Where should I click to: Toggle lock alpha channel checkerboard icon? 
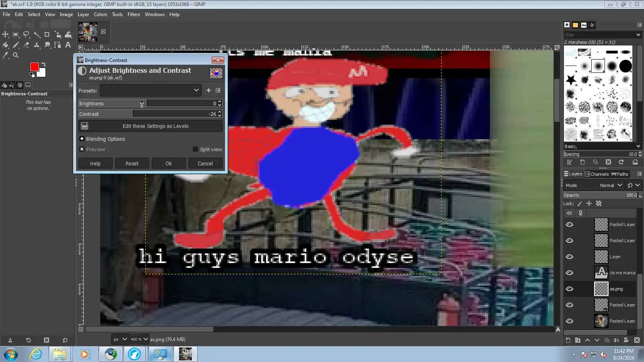tap(599, 204)
